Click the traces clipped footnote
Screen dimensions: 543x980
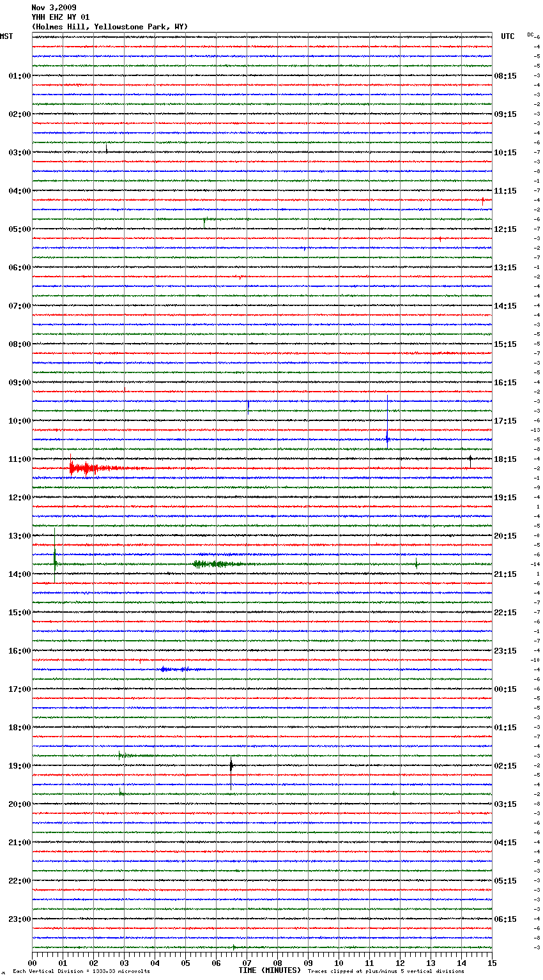click(386, 972)
